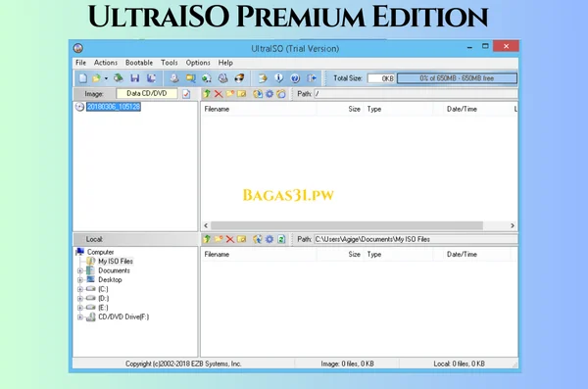The height and width of the screenshot is (389, 588).
Task: Click the UltraISO app icon in the title bar
Action: coord(78,48)
